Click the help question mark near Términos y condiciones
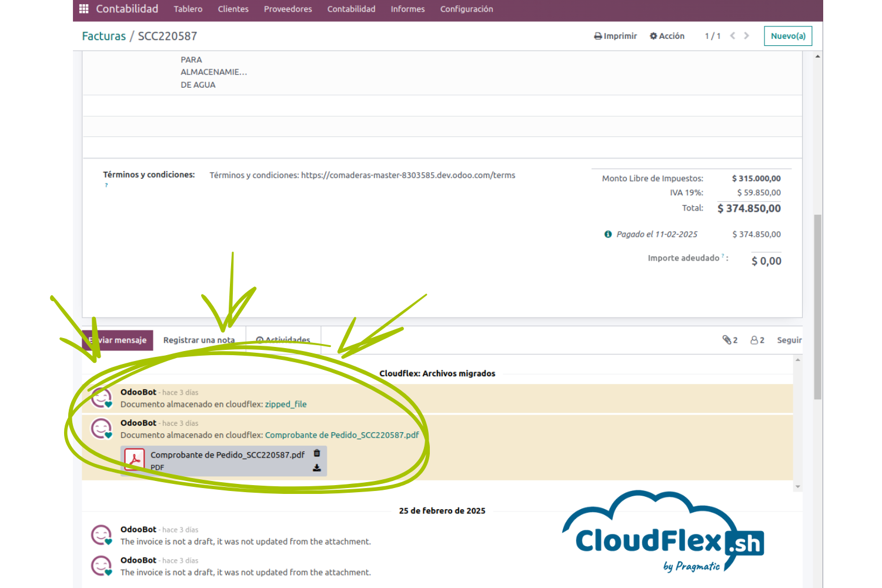 click(x=106, y=185)
